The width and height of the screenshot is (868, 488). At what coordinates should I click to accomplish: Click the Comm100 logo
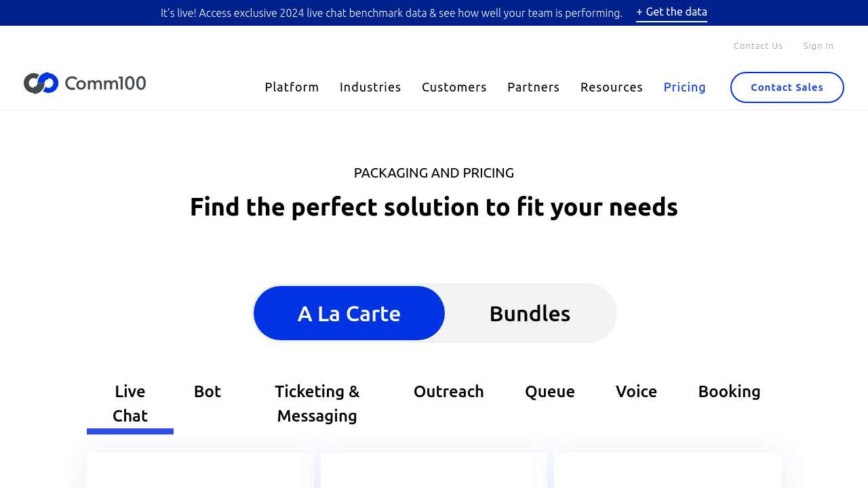tap(85, 83)
